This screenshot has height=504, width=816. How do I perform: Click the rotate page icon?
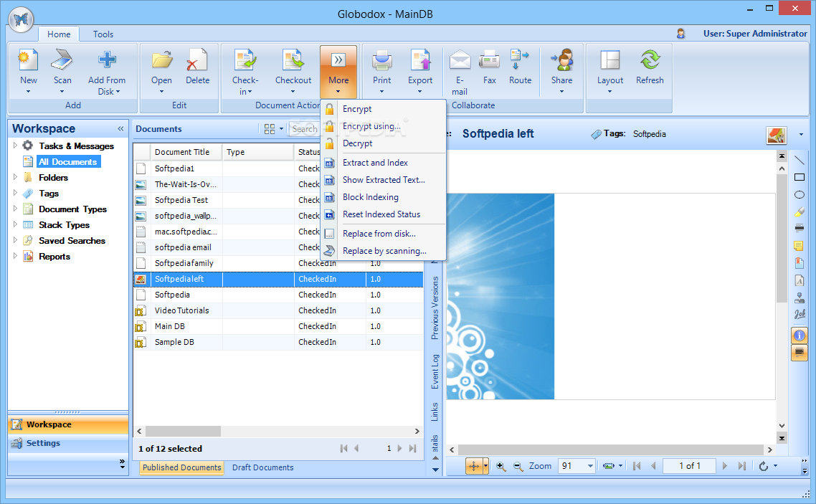(764, 466)
